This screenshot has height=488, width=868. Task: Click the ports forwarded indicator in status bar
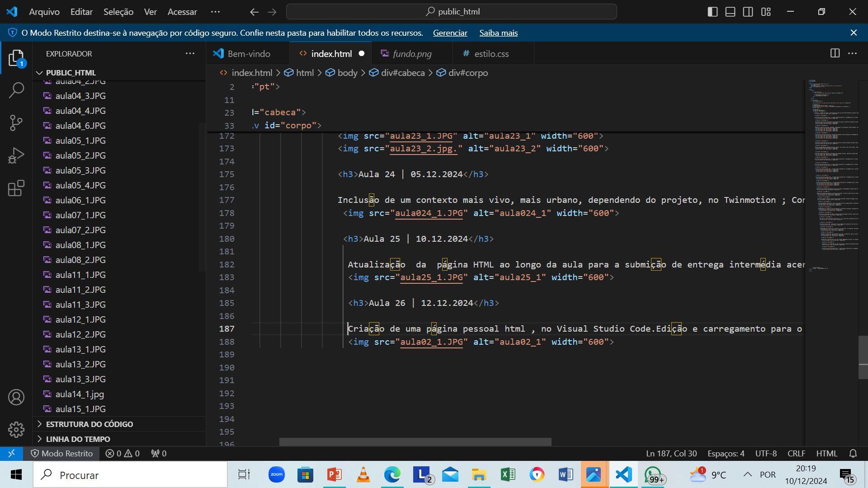(x=159, y=453)
